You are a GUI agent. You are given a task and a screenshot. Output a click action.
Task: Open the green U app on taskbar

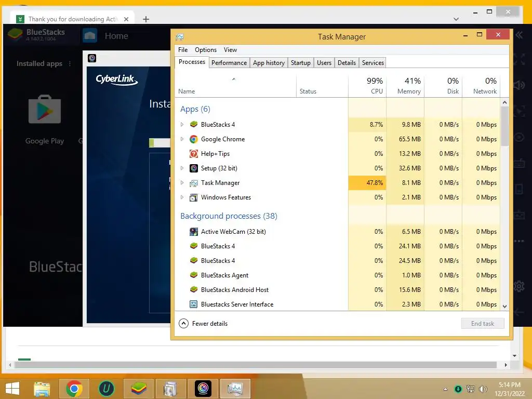(106, 389)
